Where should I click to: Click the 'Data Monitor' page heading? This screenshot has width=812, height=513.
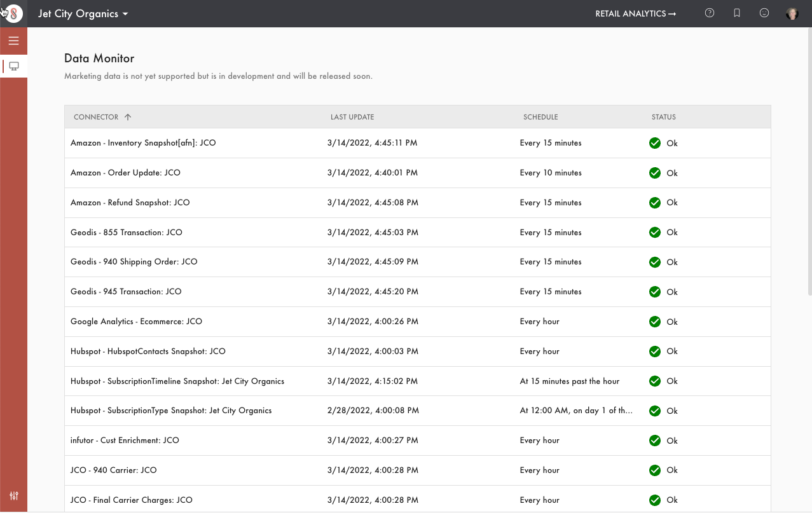[99, 58]
